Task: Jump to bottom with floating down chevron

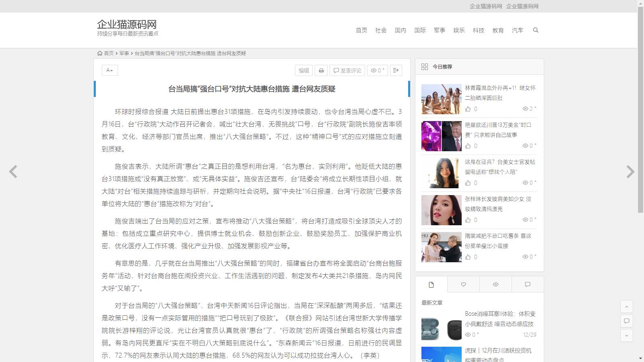Action: (626, 335)
